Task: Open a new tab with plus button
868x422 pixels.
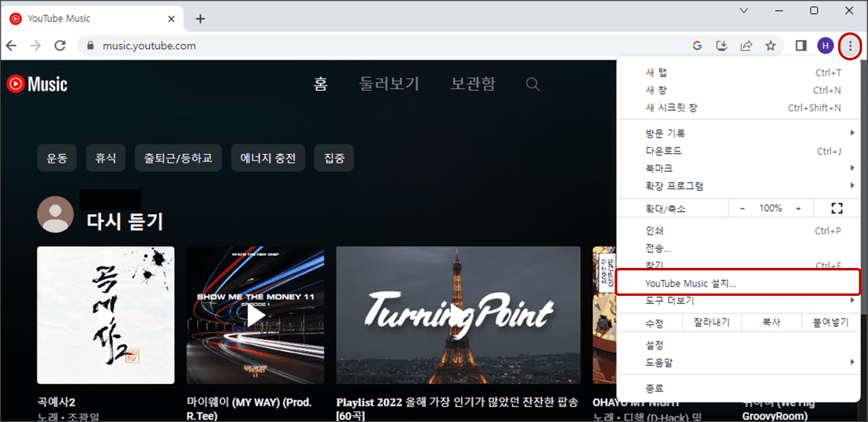Action: coord(200,18)
